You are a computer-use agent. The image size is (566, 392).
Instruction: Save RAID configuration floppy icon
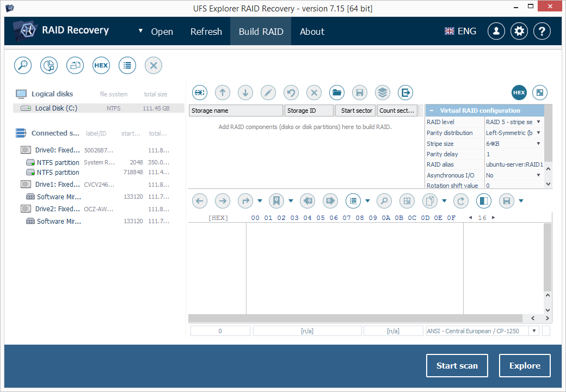[360, 93]
